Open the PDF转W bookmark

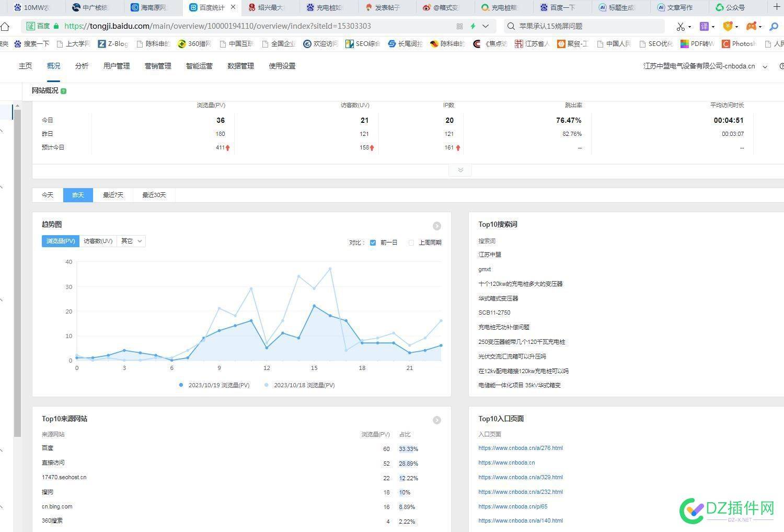coord(697,44)
